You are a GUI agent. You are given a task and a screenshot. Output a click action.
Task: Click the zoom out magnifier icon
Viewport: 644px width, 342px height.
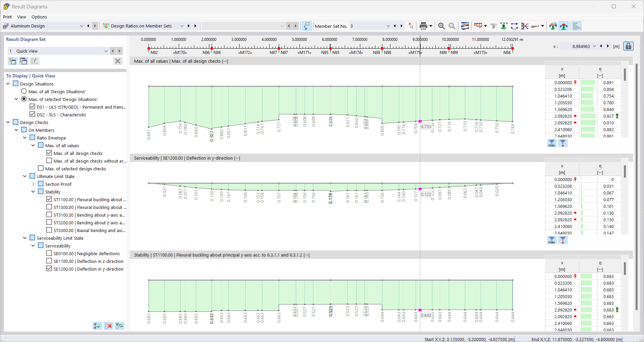pos(452,26)
